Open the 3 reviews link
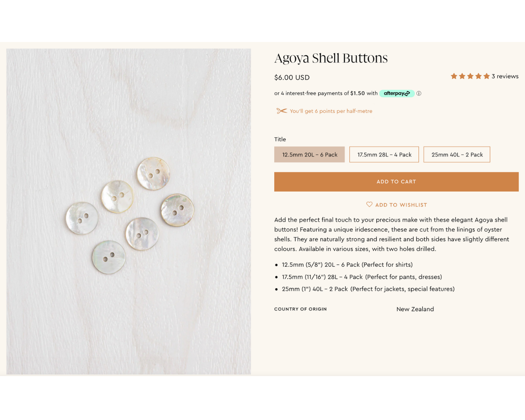This screenshot has height=420, width=525. (505, 76)
